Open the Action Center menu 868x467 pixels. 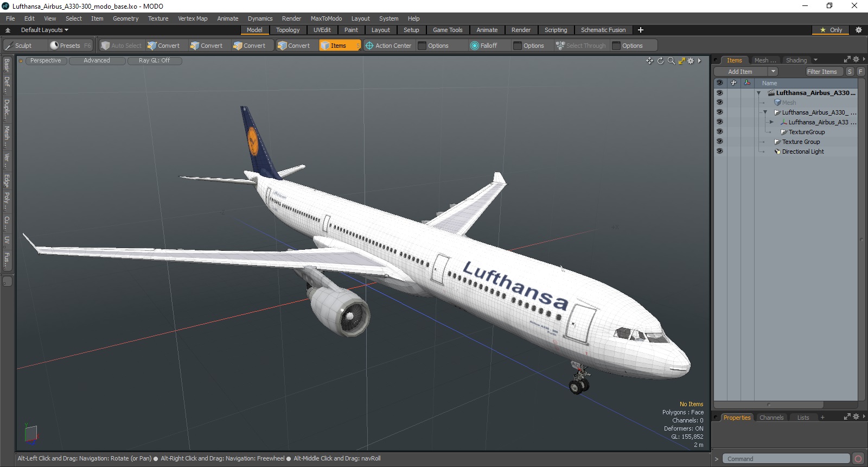point(388,46)
